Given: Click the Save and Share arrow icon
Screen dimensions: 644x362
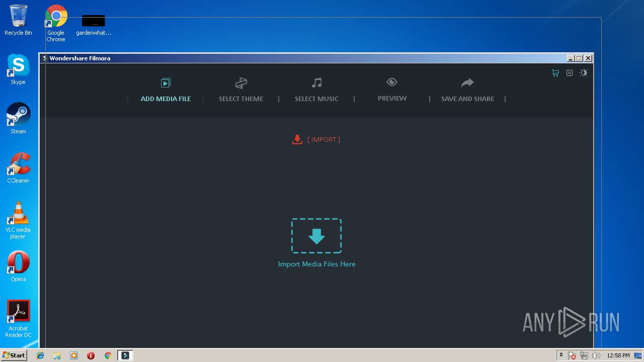Looking at the screenshot, I should click(x=467, y=82).
